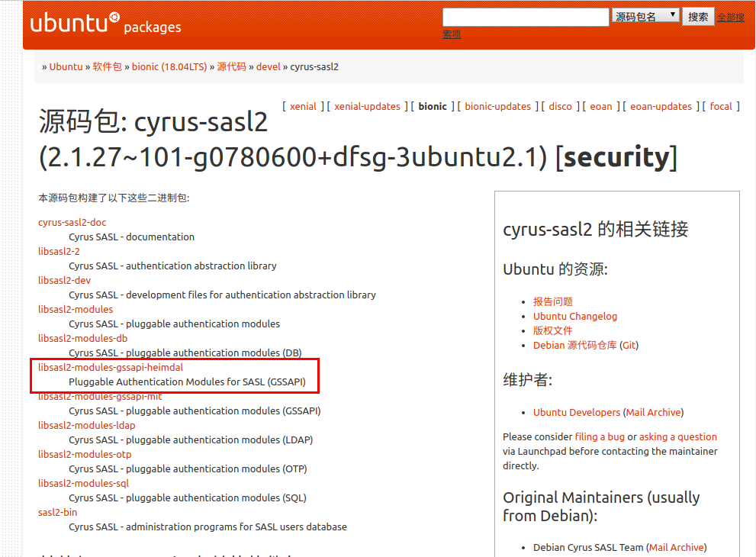Open the 全部搜索项 link
Screen dimensions: 756x557
(x=730, y=17)
